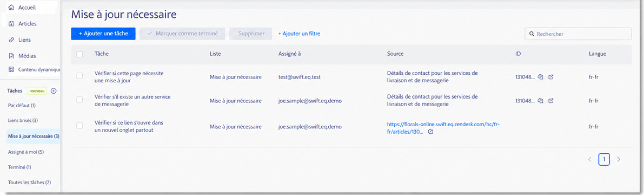Click the Assigné à column header
Image resolution: width=644 pixels, height=195 pixels.
(290, 54)
